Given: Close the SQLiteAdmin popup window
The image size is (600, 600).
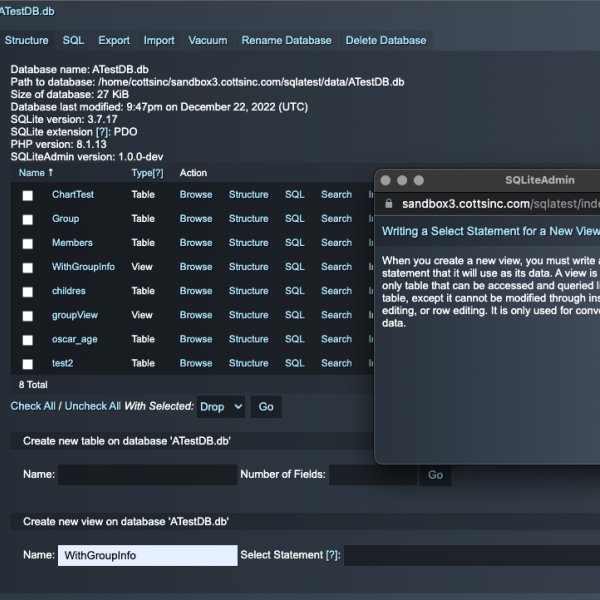Looking at the screenshot, I should (x=385, y=180).
